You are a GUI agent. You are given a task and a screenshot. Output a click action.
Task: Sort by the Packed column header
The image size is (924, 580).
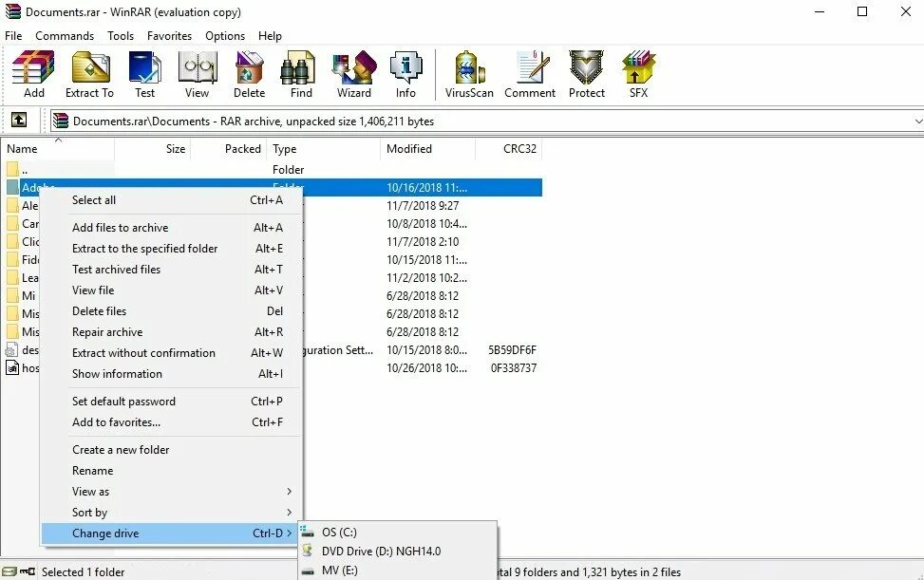229,149
